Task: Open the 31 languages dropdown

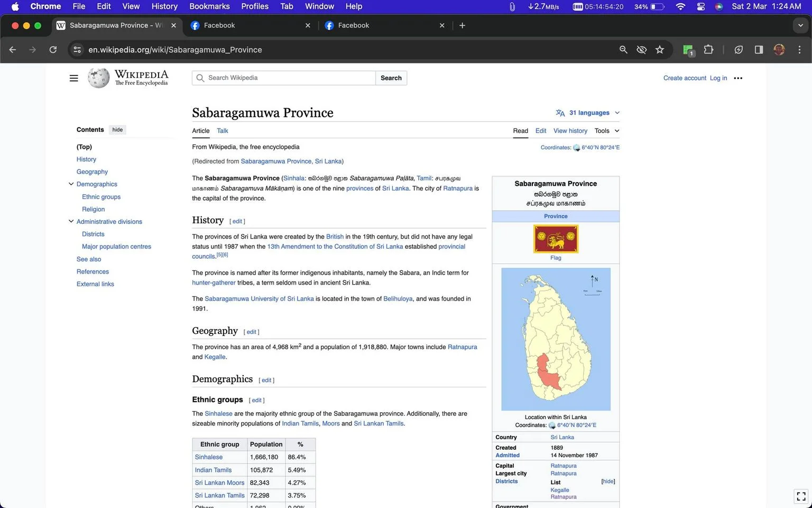Action: (588, 113)
